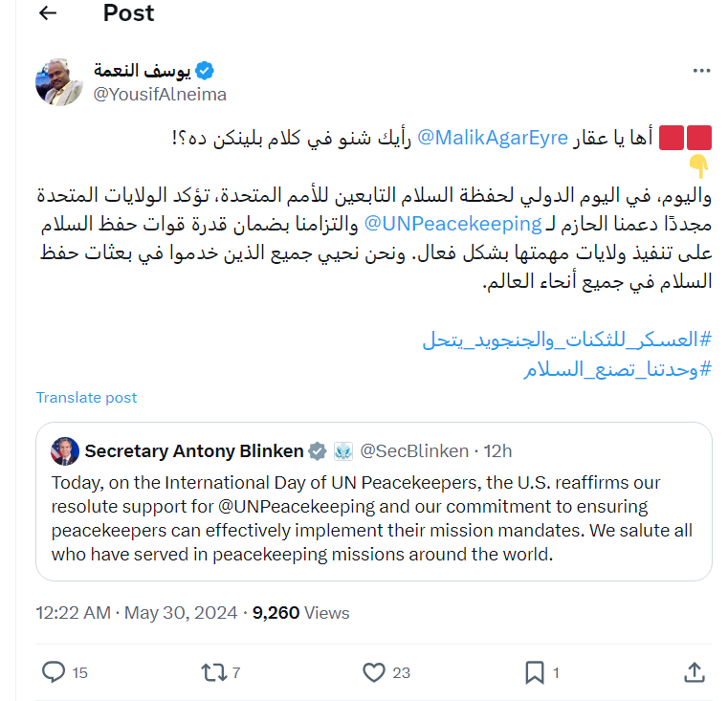The image size is (728, 701).
Task: Bookmark this post
Action: tap(535, 672)
